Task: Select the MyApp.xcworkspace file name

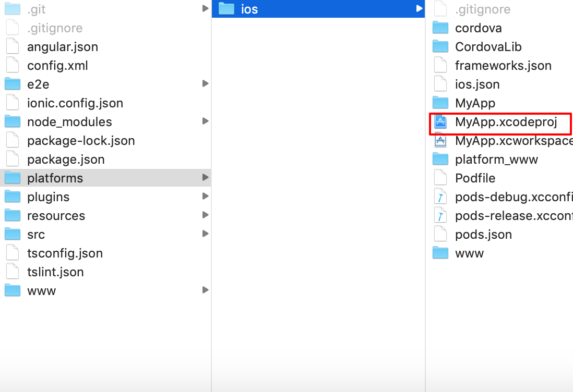Action: (x=514, y=141)
